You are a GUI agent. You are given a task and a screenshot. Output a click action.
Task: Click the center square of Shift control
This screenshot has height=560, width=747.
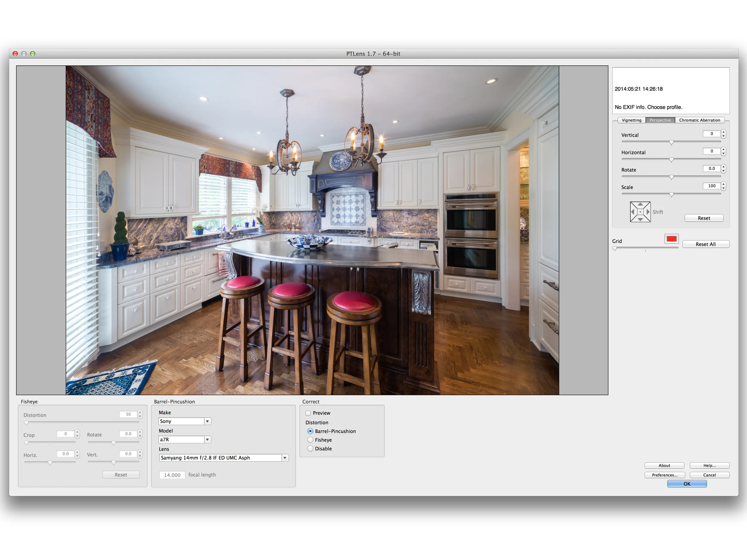[x=640, y=212]
